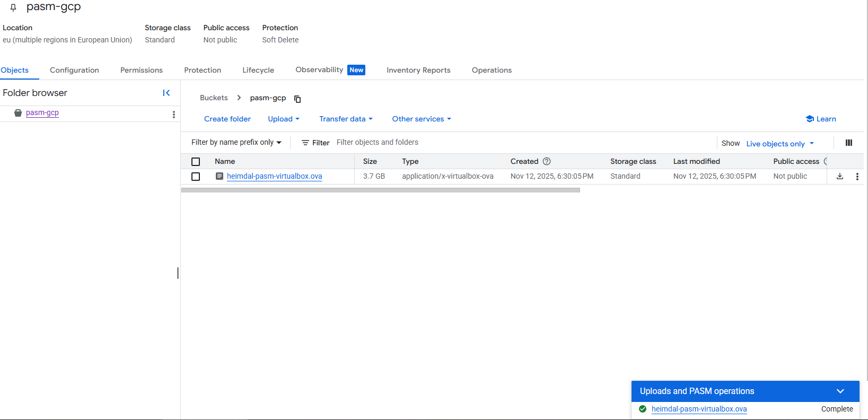Click the Type column header
The image size is (868, 420).
click(410, 161)
